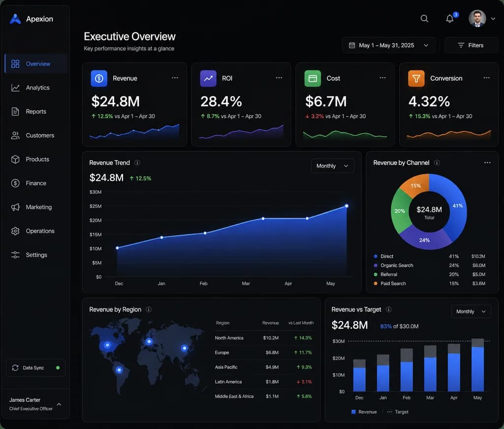The image size is (504, 429).
Task: Click the May data point on Revenue Trend
Action: (x=346, y=206)
